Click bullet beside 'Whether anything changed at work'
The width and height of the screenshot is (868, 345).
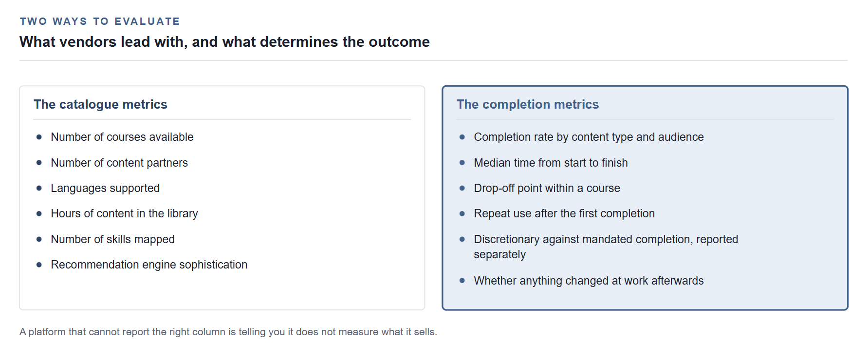(462, 281)
